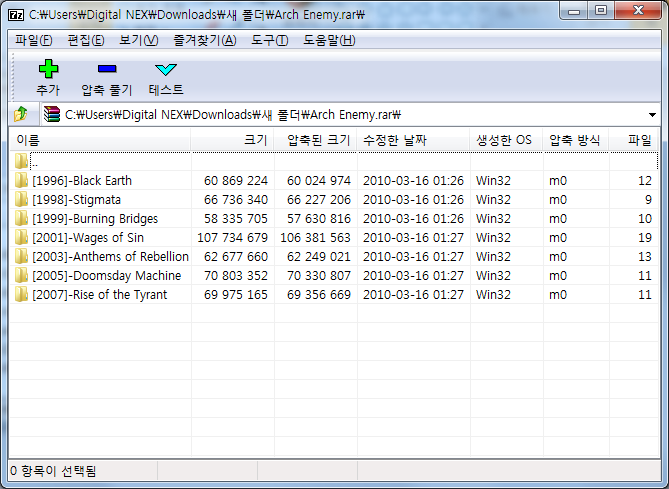Open the 파일(F) menu

tap(34, 41)
